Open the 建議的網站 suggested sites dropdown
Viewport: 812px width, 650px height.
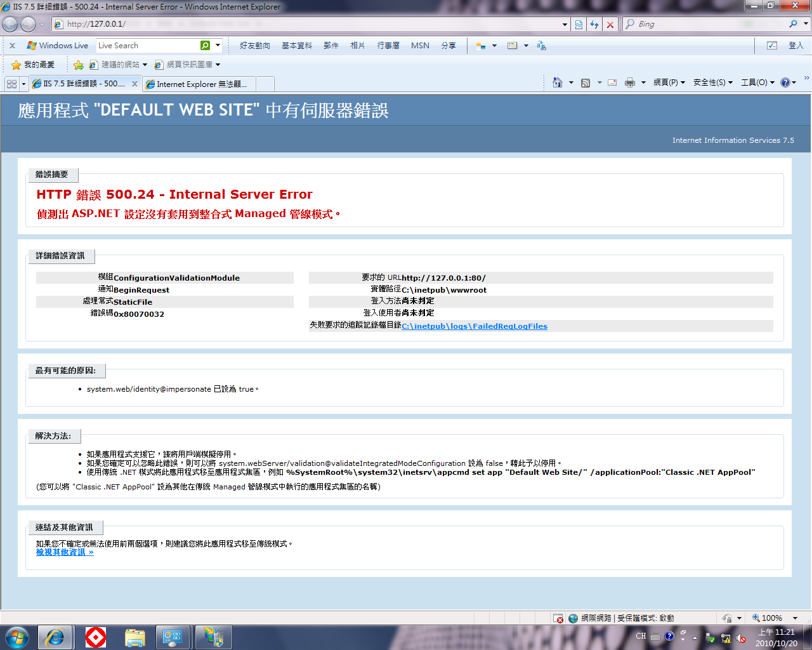tap(119, 65)
